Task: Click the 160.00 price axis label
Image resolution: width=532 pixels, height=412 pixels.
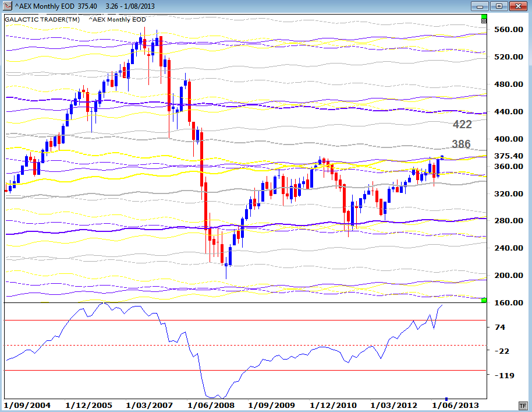Action: click(509, 302)
